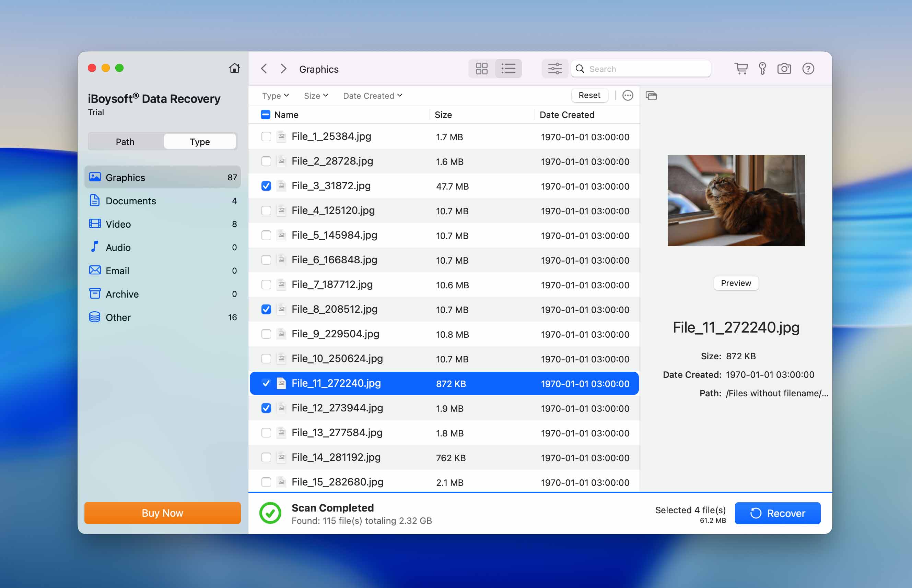Open help via the question mark icon
The width and height of the screenshot is (912, 588).
tap(809, 68)
